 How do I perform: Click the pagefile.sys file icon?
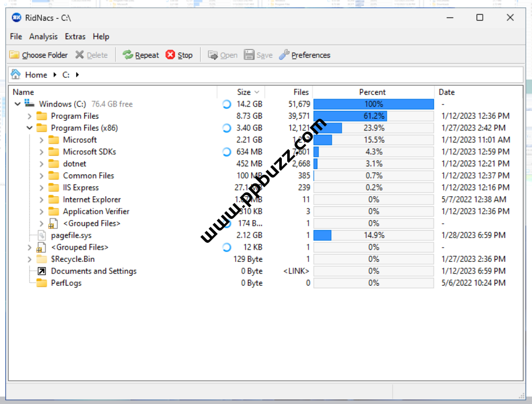tap(42, 235)
